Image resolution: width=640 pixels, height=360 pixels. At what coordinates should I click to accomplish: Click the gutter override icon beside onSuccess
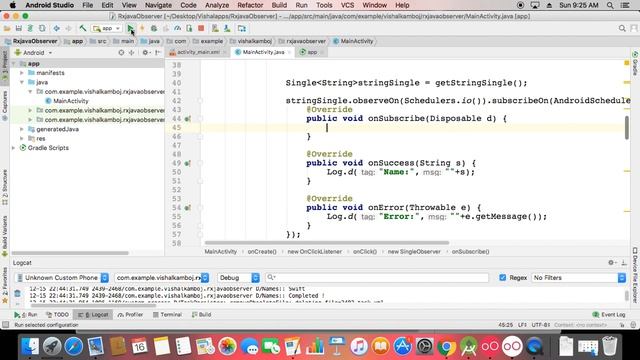(187, 163)
